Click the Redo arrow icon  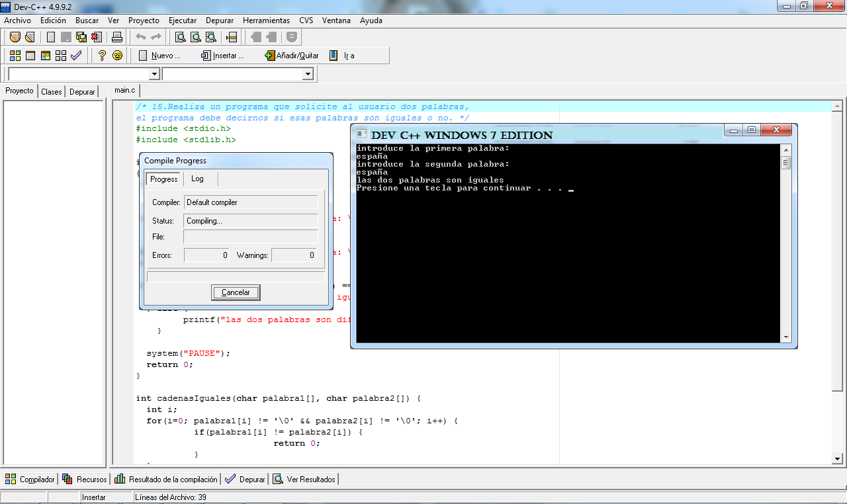click(x=156, y=36)
